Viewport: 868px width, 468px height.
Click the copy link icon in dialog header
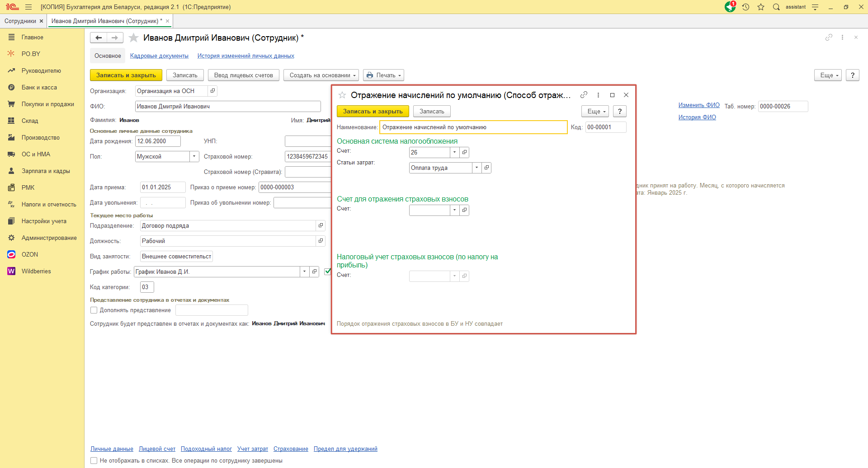[x=584, y=95]
